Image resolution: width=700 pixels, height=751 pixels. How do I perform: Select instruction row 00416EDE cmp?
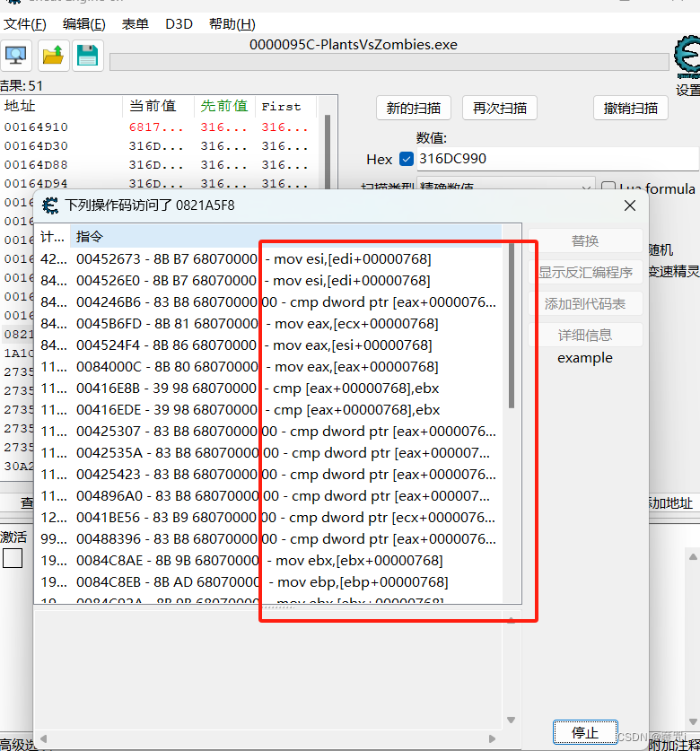pos(269,410)
